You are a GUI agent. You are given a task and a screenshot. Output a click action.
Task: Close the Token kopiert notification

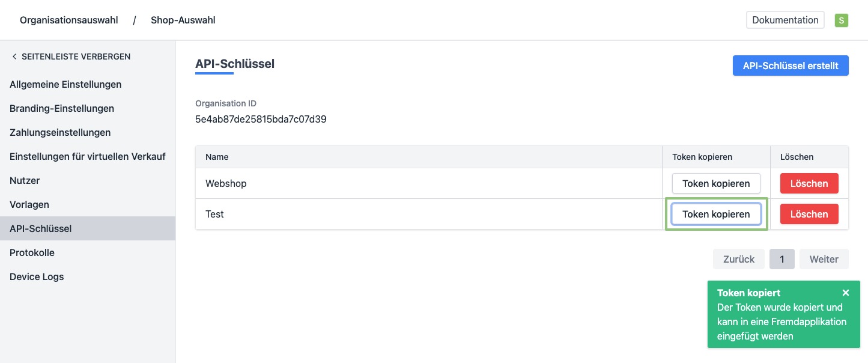point(846,293)
